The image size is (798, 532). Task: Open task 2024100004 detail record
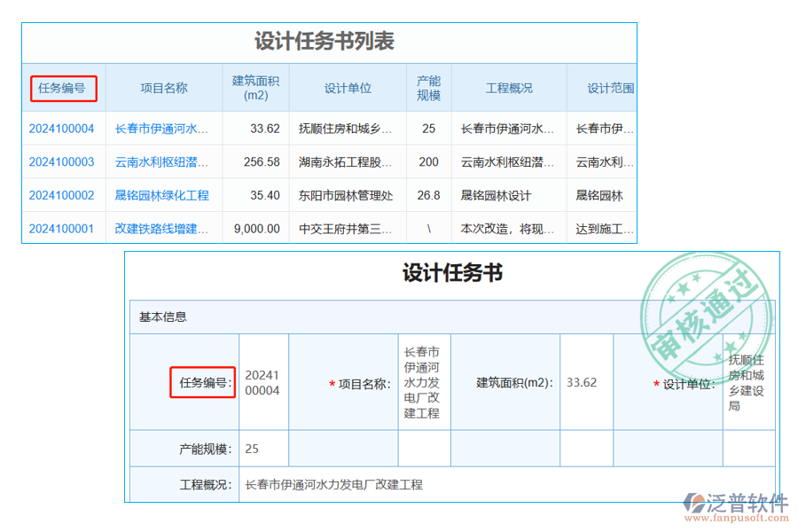pyautogui.click(x=62, y=128)
